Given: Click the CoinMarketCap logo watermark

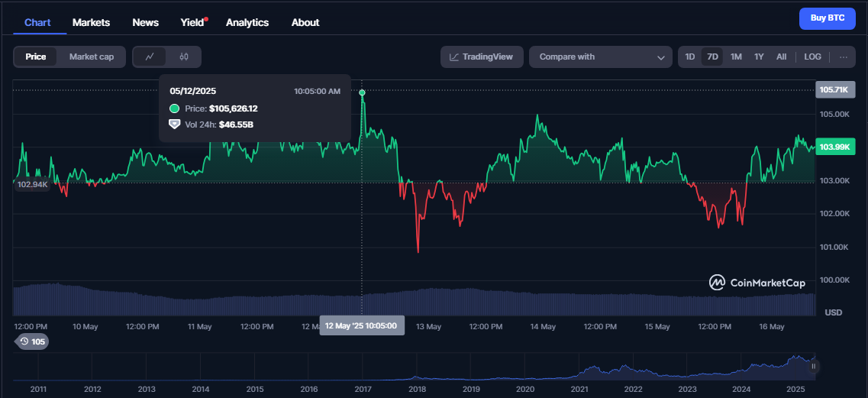Looking at the screenshot, I should [757, 283].
